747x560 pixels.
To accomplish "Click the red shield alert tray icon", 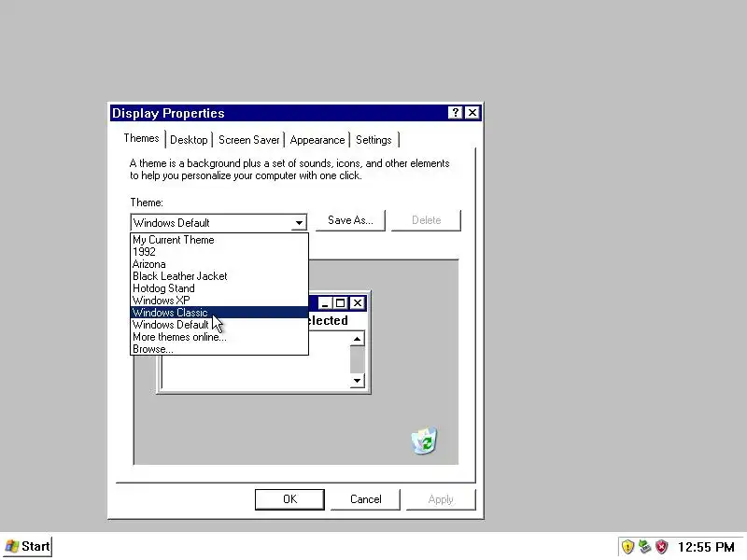I will [x=662, y=547].
